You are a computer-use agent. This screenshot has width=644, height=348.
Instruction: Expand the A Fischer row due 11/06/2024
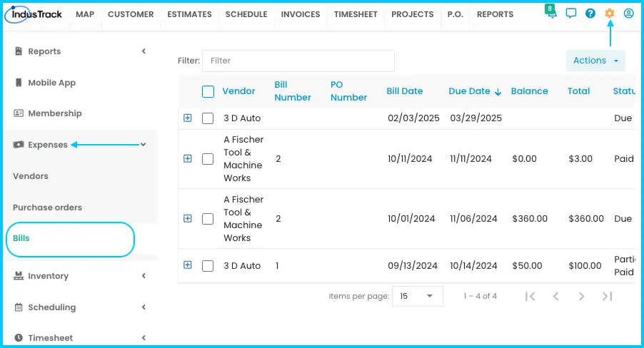tap(188, 218)
